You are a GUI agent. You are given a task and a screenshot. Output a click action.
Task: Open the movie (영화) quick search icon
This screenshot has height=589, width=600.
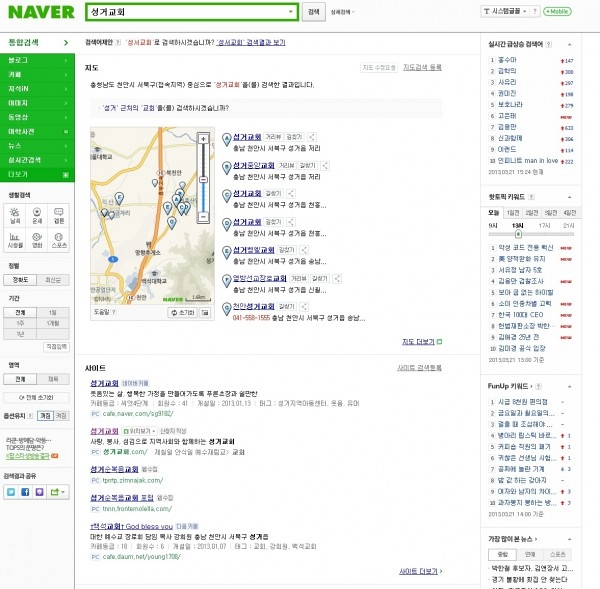pos(37,240)
